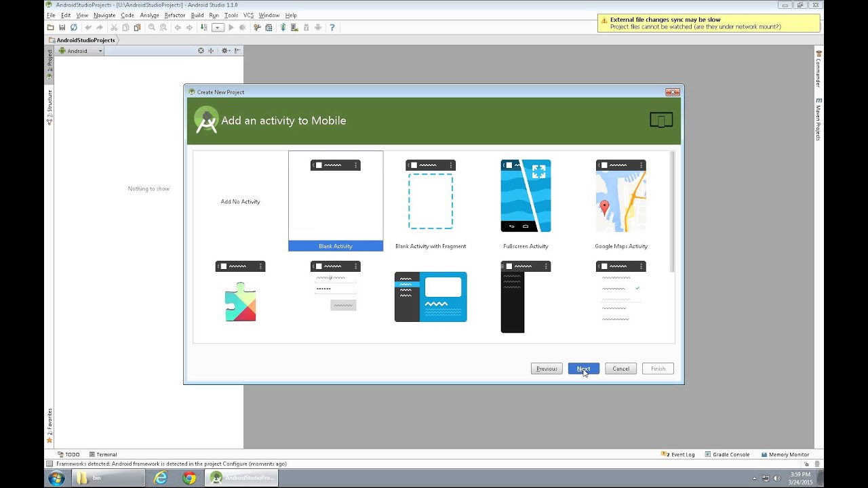Select the Login Activity thumbnail
The width and height of the screenshot is (868, 488).
click(336, 298)
